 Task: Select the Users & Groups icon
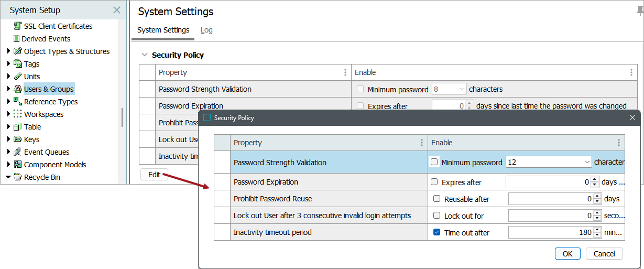[x=18, y=89]
